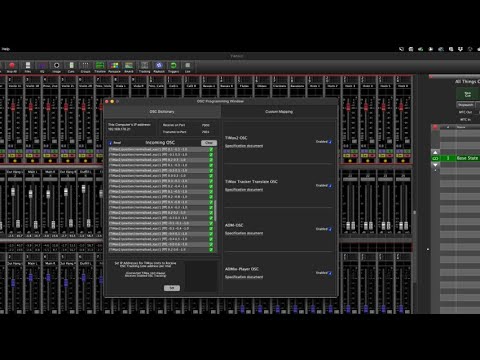The height and width of the screenshot is (360, 480).
Task: Click the GO icon beside Base State cue
Action: pyautogui.click(x=435, y=158)
